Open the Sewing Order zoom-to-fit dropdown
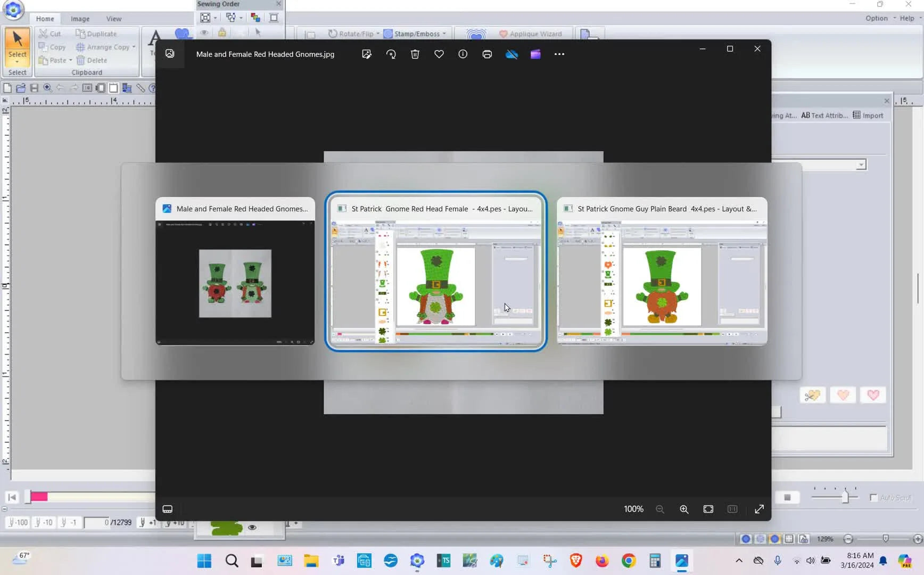 pos(215,18)
